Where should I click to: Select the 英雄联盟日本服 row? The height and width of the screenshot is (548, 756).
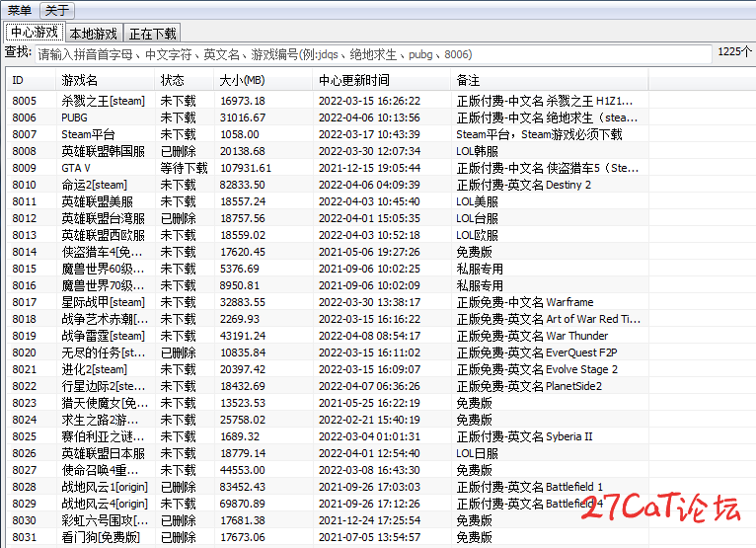(x=328, y=453)
